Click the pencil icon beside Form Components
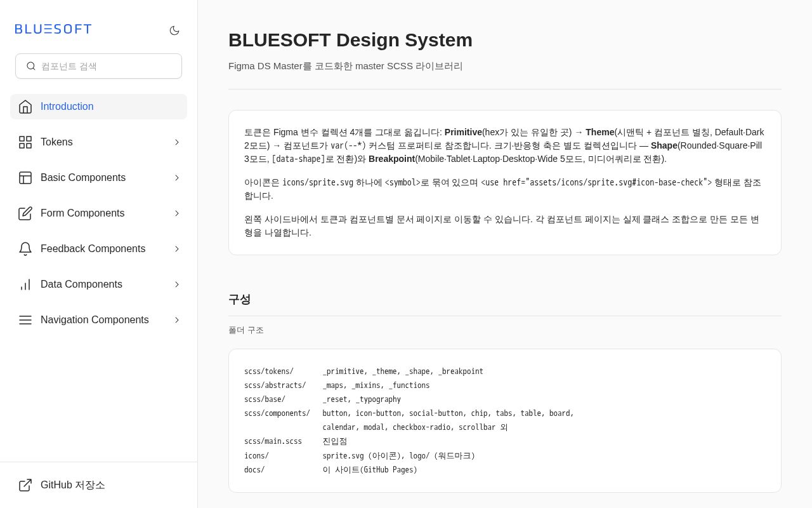This screenshot has width=812, height=508. 25,213
